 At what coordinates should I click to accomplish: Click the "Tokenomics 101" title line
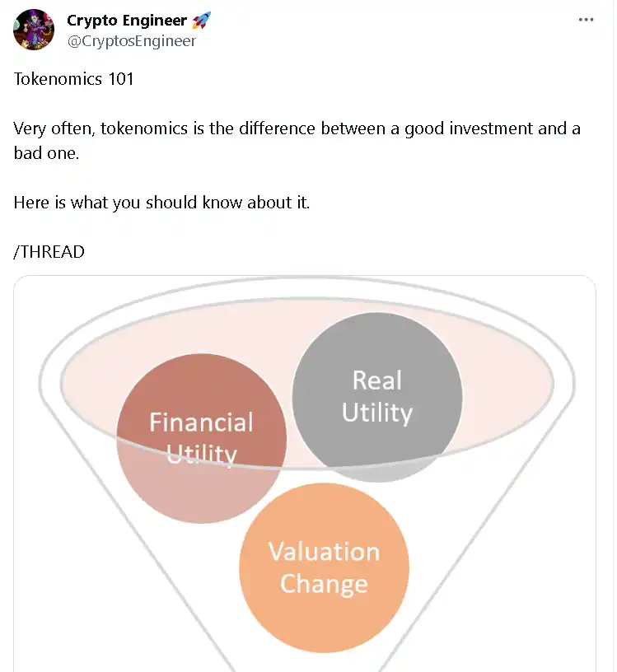pyautogui.click(x=73, y=79)
